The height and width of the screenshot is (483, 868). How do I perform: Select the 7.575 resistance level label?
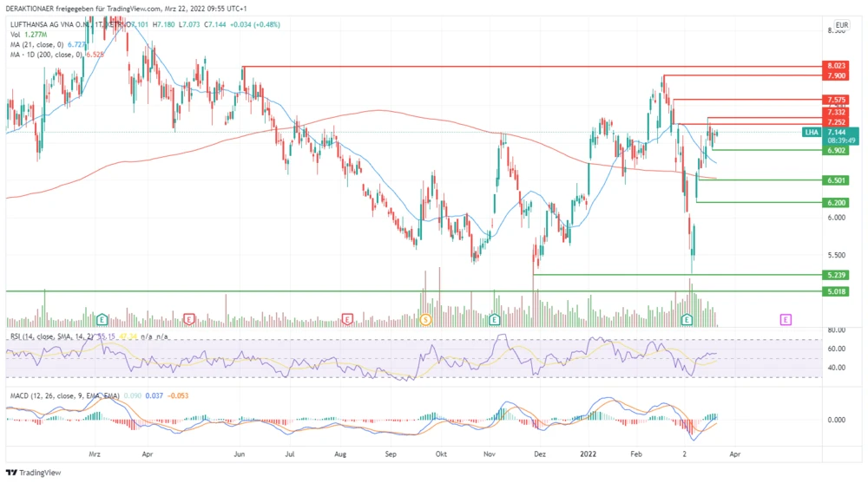836,100
